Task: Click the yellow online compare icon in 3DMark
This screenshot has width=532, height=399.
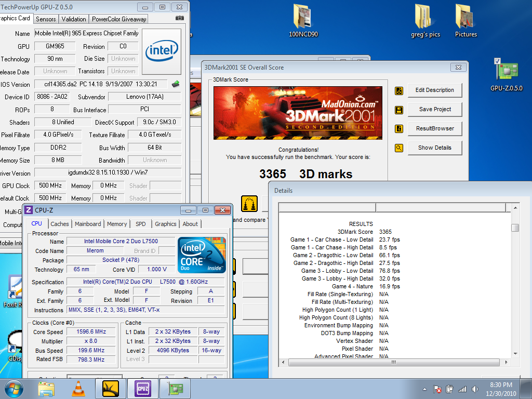Action: click(249, 204)
